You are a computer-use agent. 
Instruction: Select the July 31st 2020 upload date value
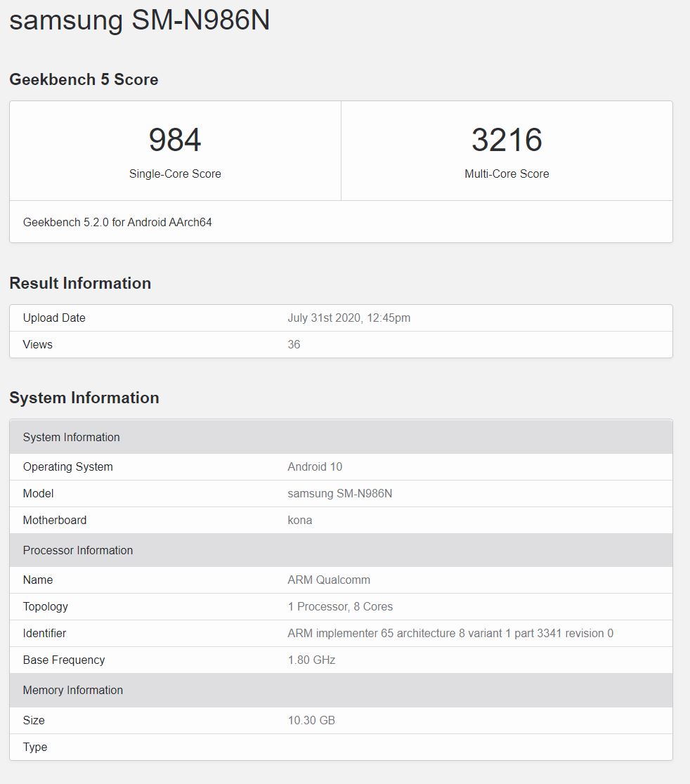349,318
